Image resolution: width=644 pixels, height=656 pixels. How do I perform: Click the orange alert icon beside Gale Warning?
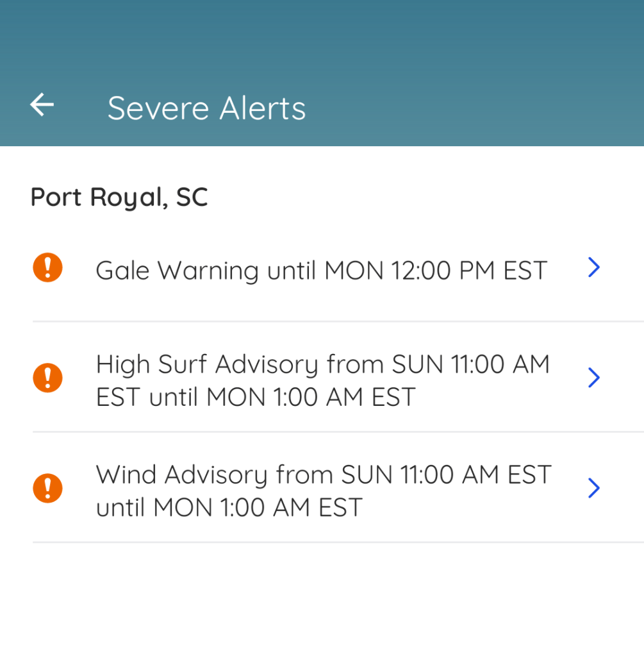coord(48,267)
